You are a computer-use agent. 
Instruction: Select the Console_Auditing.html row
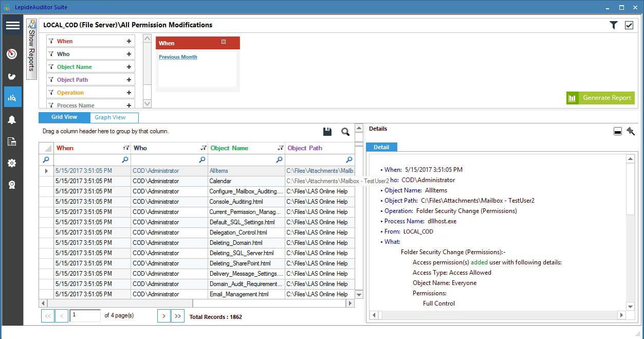[197, 202]
